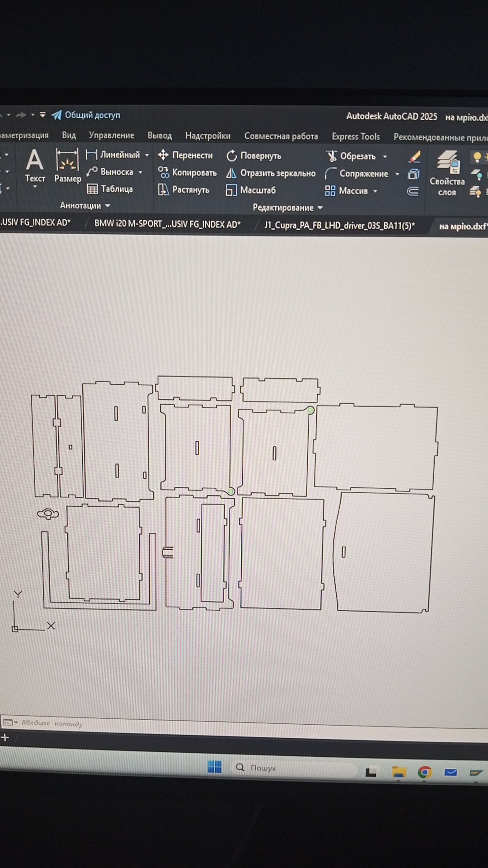488x868 pixels.
Task: Select the на мрію.dxf drawing tab
Action: coord(463,226)
